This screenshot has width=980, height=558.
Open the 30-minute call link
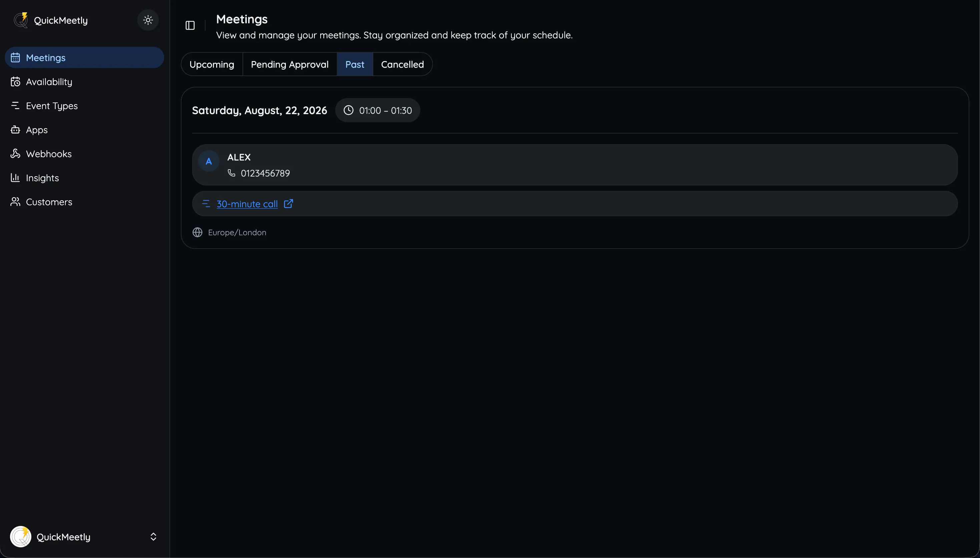[247, 204]
